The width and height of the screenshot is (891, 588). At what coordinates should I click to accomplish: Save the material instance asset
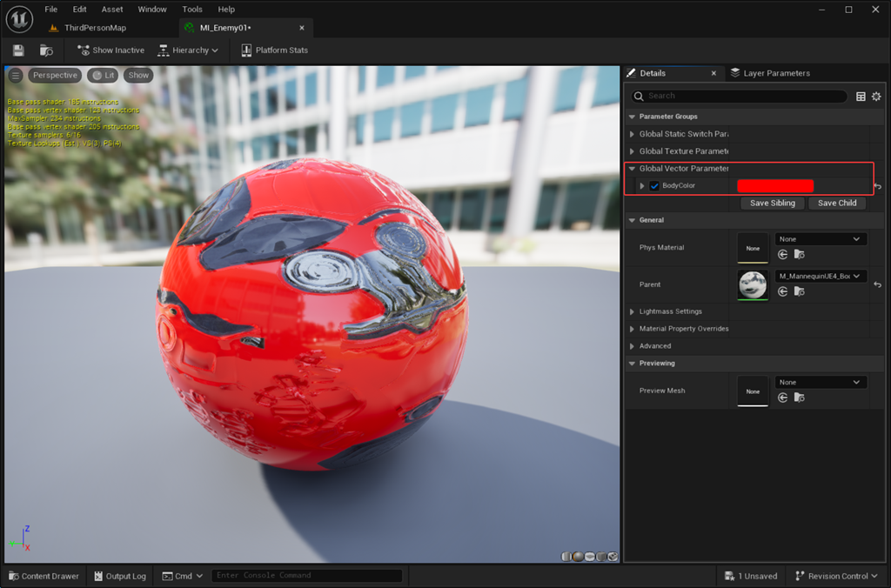point(18,50)
